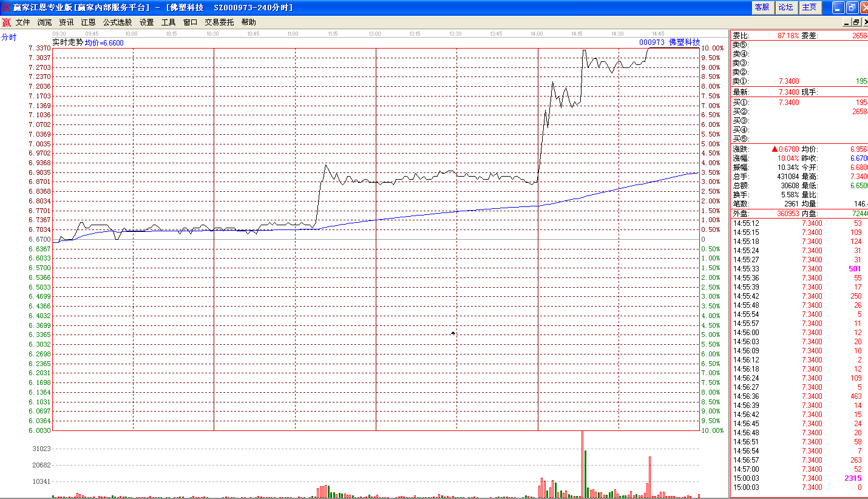Open the 资讯 menu
This screenshot has width=868, height=499.
tap(66, 22)
